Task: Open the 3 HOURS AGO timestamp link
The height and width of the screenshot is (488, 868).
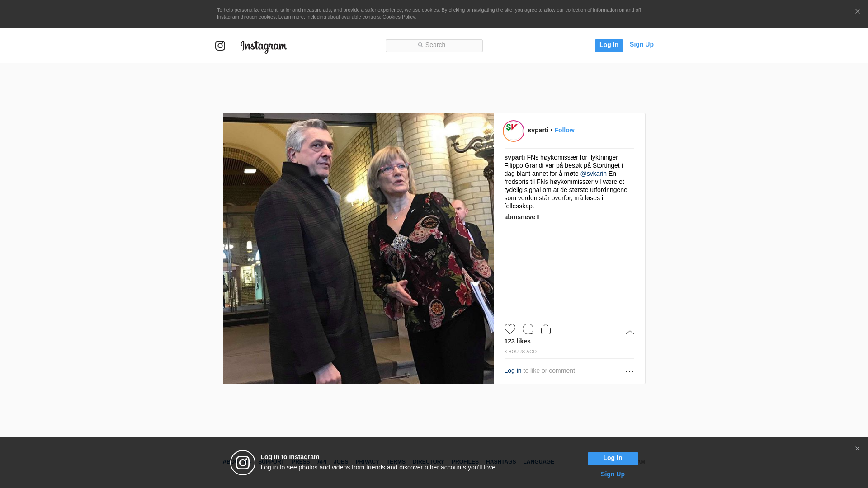Action: point(520,352)
